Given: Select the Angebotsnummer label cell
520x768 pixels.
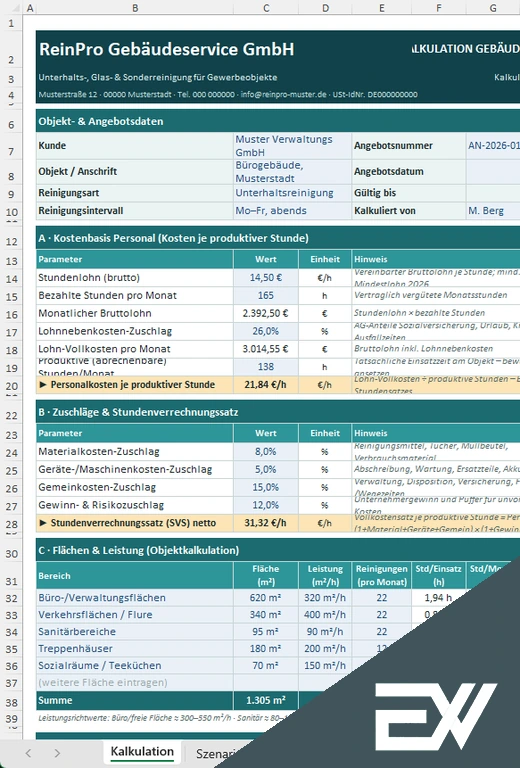Looking at the screenshot, I should [409, 145].
